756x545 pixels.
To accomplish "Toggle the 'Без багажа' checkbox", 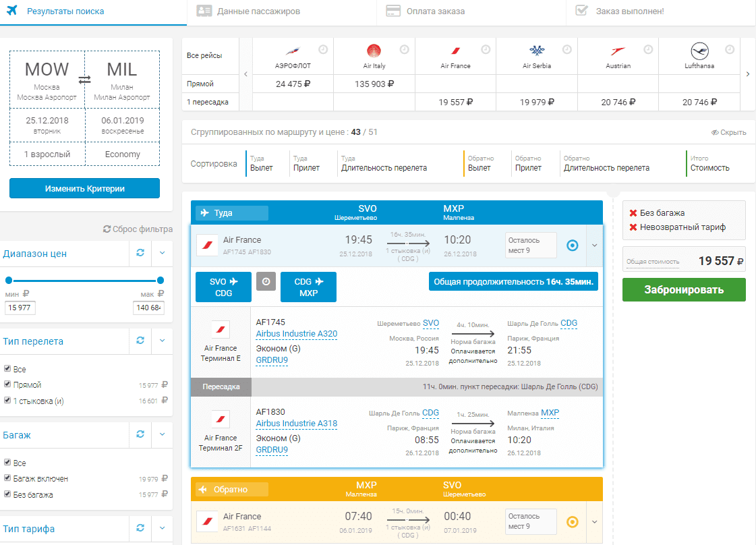I will [7, 494].
